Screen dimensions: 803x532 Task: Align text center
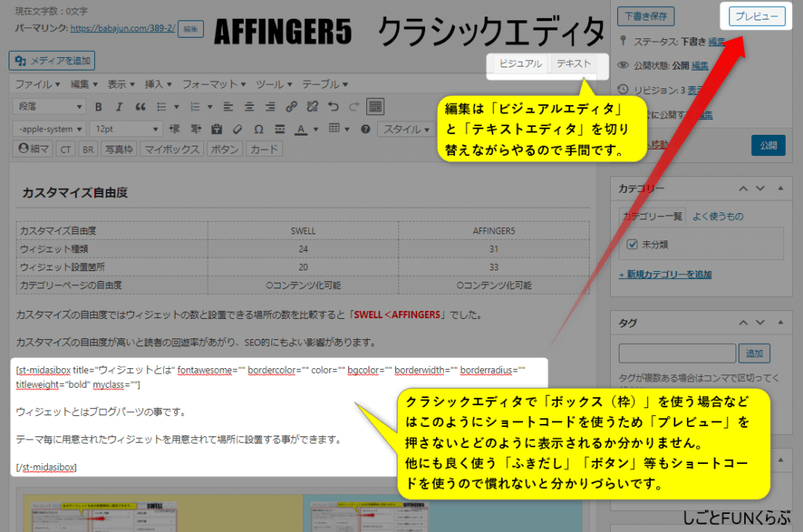(x=249, y=107)
